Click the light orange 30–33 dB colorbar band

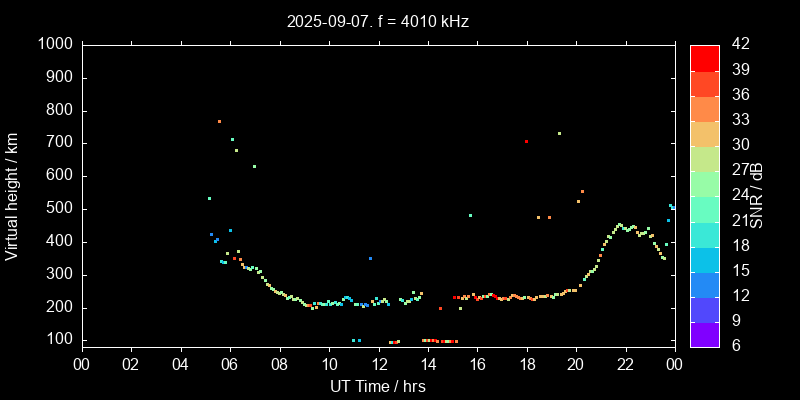[x=705, y=133]
